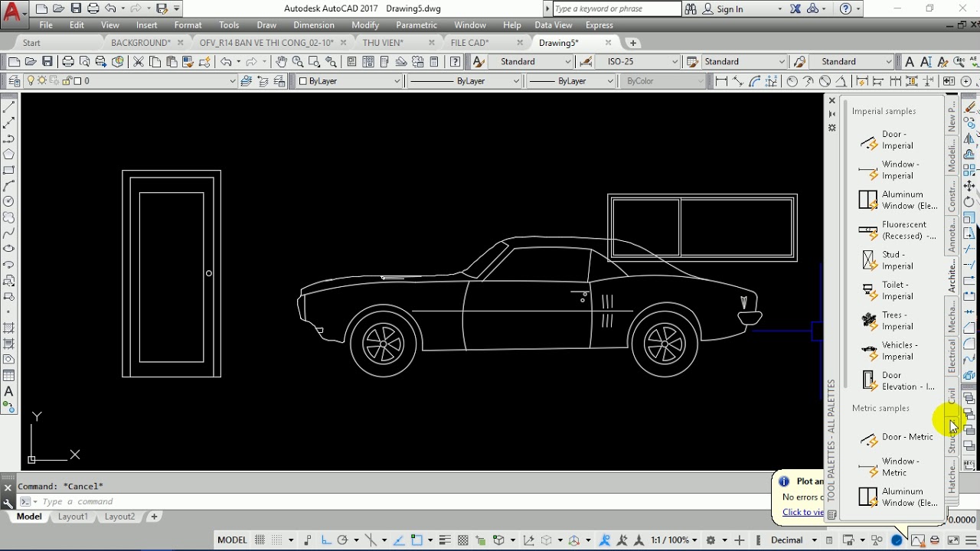Insert the Trees - Imperial block

[889, 321]
